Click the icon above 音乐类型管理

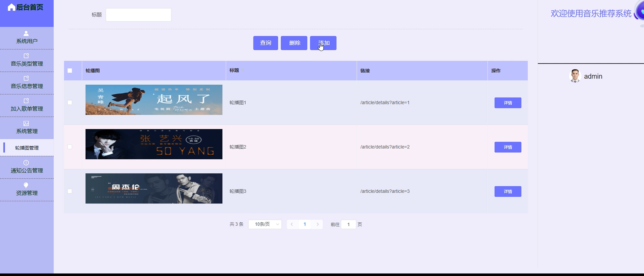coord(26,56)
